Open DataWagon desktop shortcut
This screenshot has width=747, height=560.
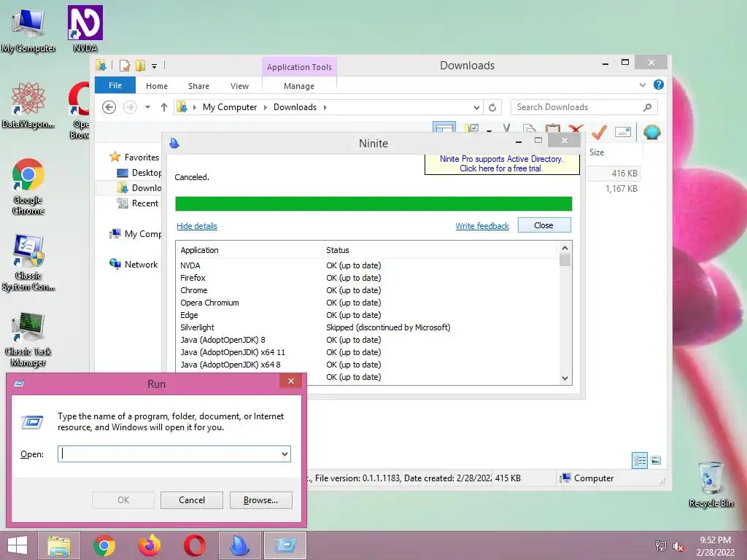click(x=28, y=105)
